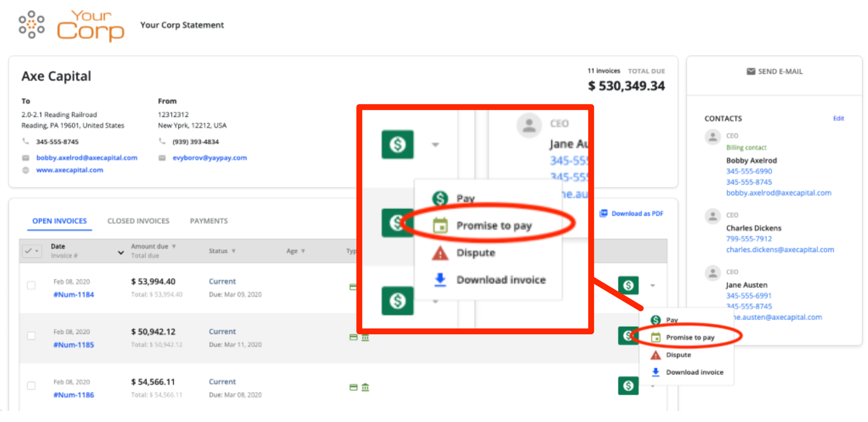Click Edit link in Contacts panel
Image resolution: width=868 pixels, height=422 pixels.
(838, 118)
